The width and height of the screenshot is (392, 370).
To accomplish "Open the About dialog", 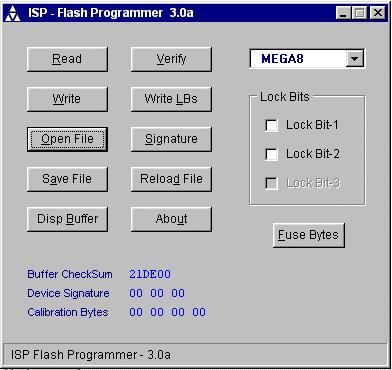I will coord(171,219).
